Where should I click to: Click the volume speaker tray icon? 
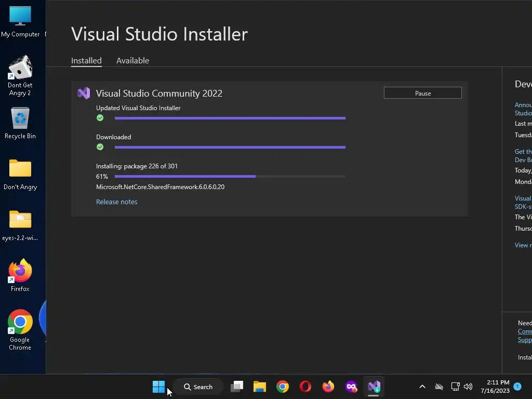coord(468,387)
